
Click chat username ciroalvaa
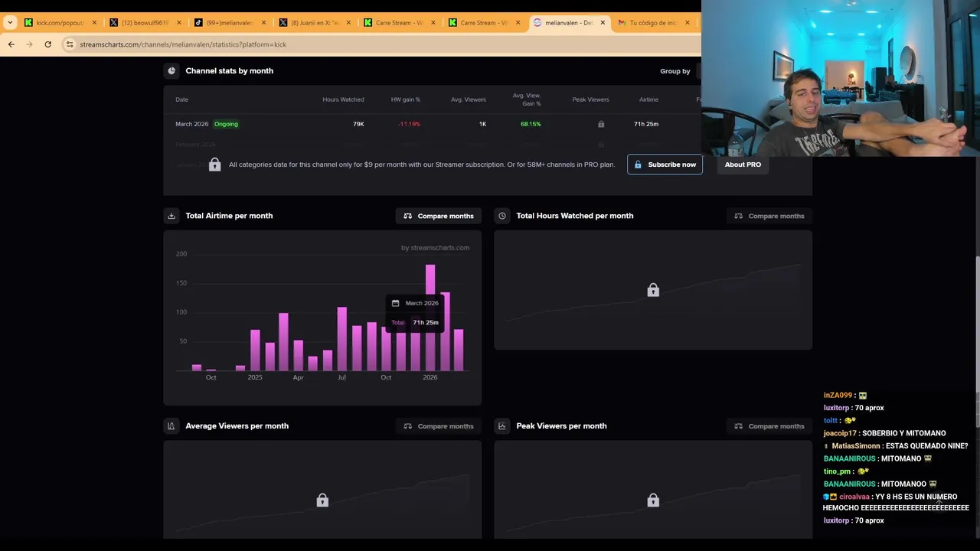(854, 497)
